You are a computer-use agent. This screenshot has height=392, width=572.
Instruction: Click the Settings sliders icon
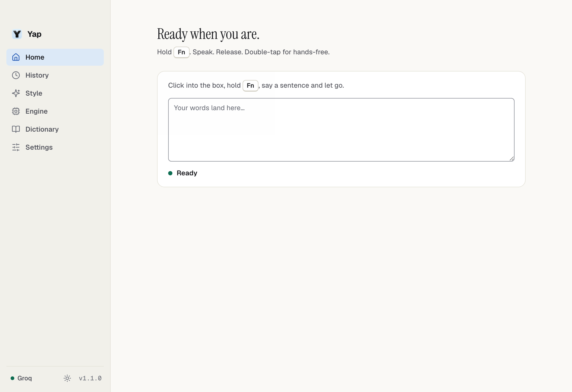tap(16, 147)
